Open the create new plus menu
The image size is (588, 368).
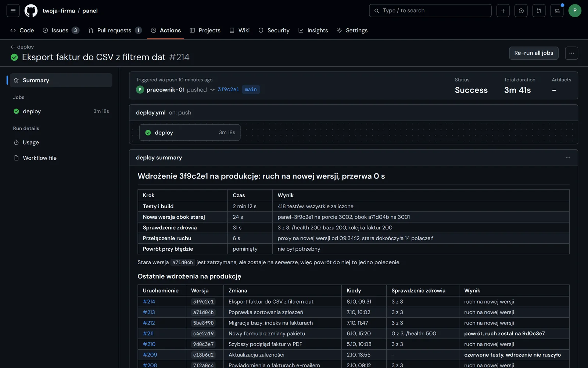point(503,11)
